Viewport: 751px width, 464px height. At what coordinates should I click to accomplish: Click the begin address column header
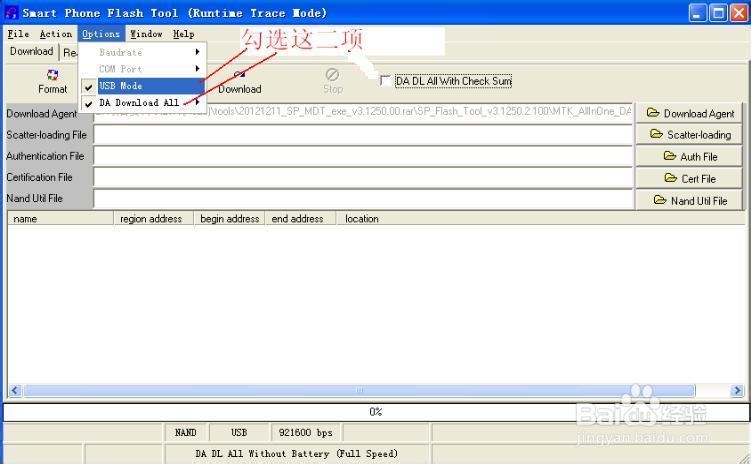[x=229, y=218]
